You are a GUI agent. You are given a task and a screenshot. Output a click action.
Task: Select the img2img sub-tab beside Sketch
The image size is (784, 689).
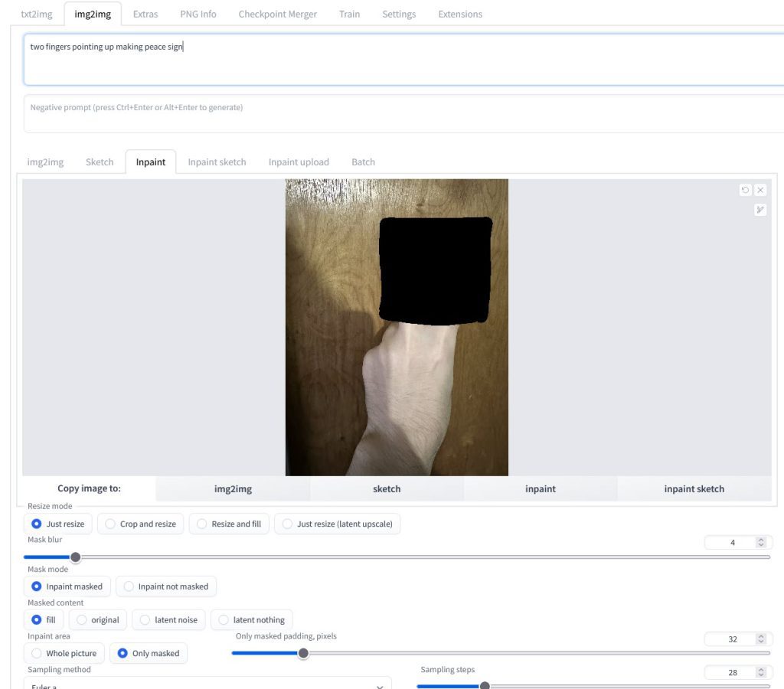point(45,162)
